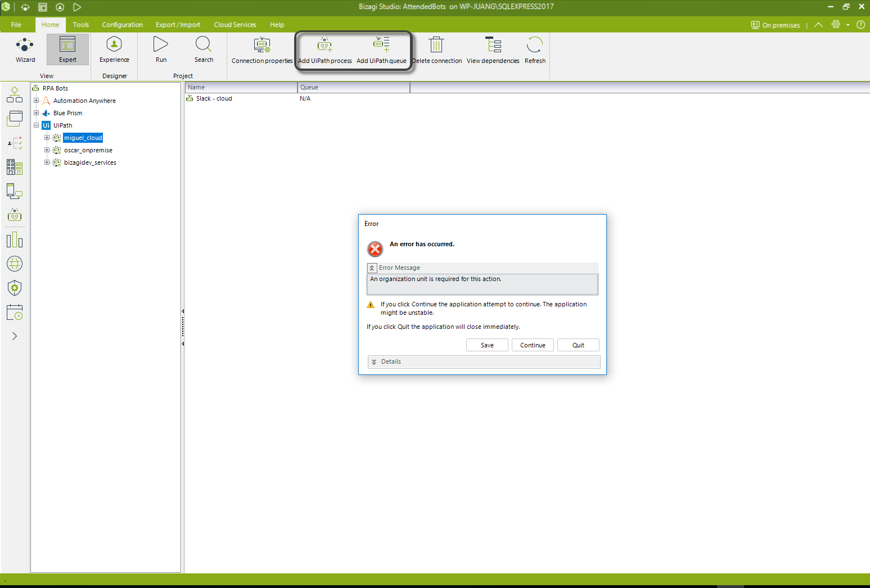Open the File menu
Viewport: 870px width, 588px height.
(16, 25)
